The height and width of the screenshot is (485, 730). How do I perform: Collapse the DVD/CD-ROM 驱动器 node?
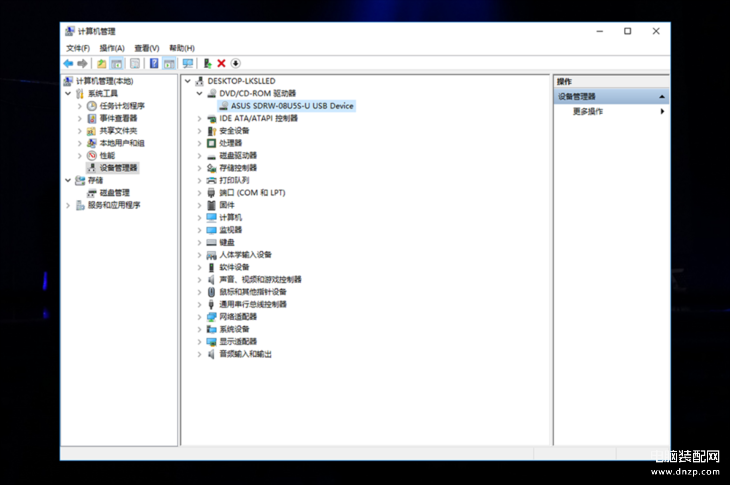[199, 94]
